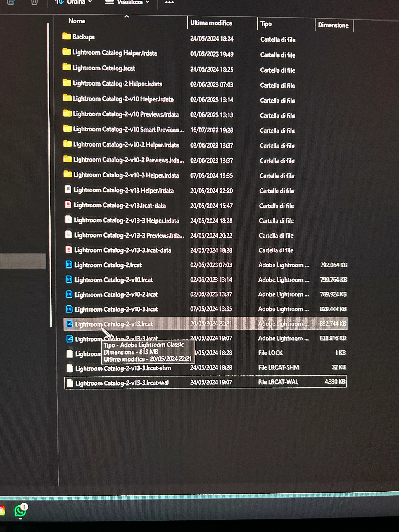
Task: Open the three-dots more options menu
Action: (x=169, y=2)
